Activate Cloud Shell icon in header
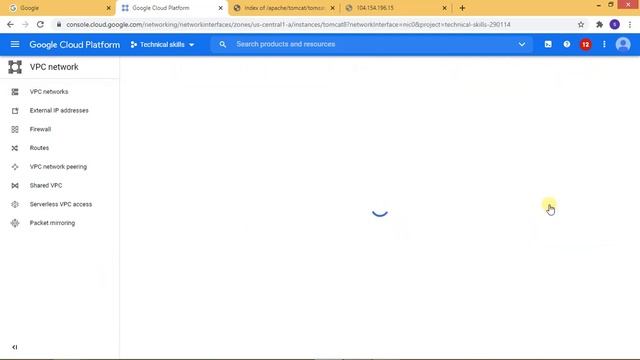This screenshot has height=360, width=640. (548, 44)
